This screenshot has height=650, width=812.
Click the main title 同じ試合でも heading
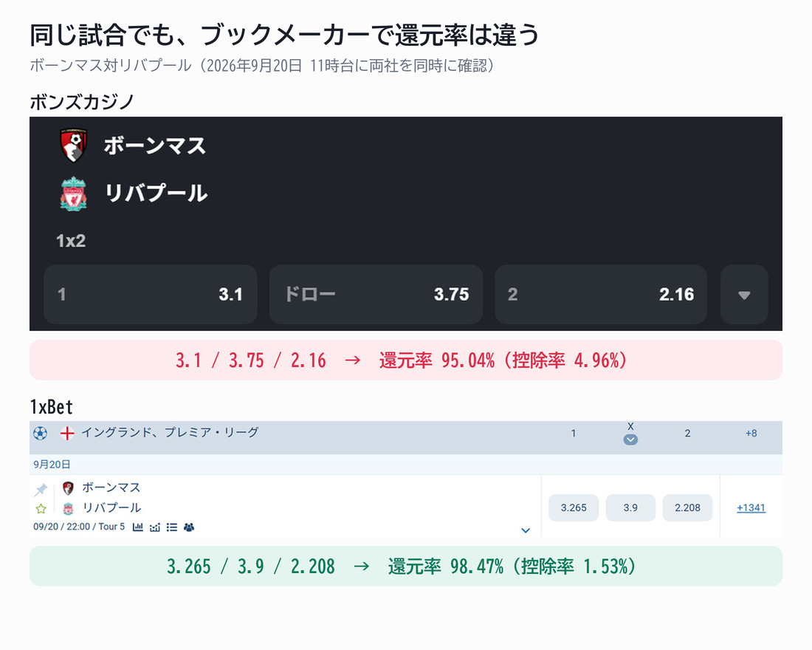coord(284,35)
